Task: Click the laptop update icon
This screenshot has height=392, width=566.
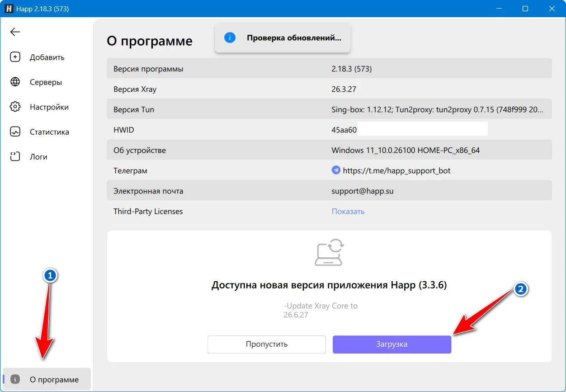Action: coord(329,252)
